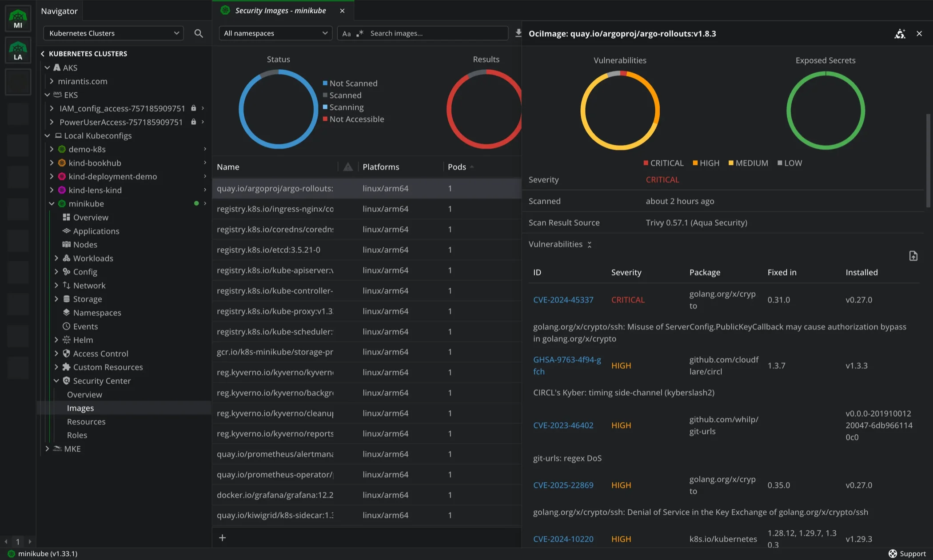Click the Access Control shield icon
This screenshot has height=560, width=933.
66,353
